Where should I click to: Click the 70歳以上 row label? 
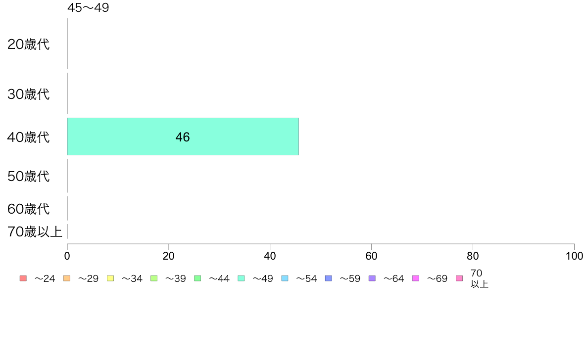pyautogui.click(x=35, y=231)
